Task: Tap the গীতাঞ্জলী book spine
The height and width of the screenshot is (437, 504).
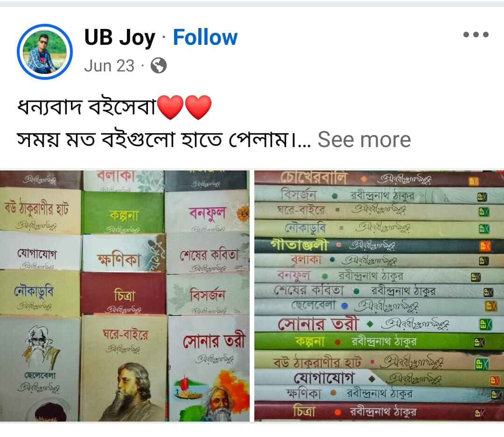Action: click(x=379, y=246)
